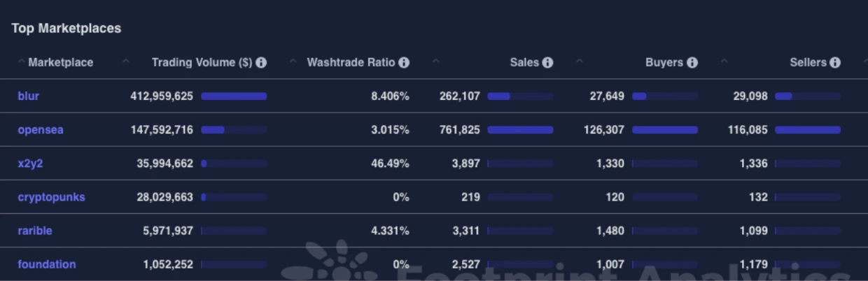Open the blur marketplace link
This screenshot has height=281, width=868.
(x=28, y=96)
